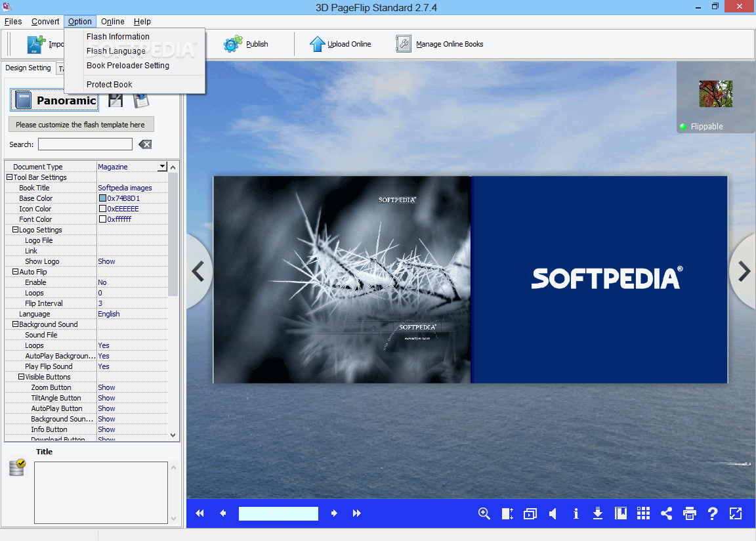Click the Title description text box
This screenshot has height=541, width=756.
coord(101,493)
